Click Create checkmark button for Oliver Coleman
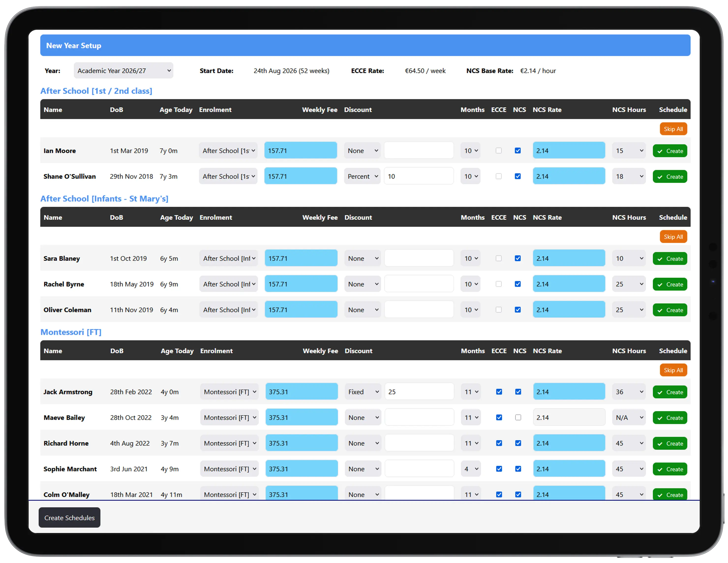 pos(670,310)
